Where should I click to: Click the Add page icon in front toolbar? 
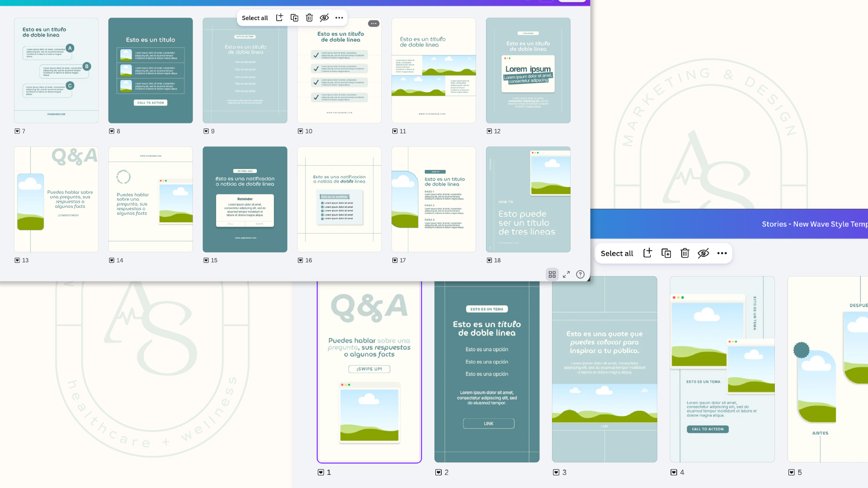click(x=279, y=18)
